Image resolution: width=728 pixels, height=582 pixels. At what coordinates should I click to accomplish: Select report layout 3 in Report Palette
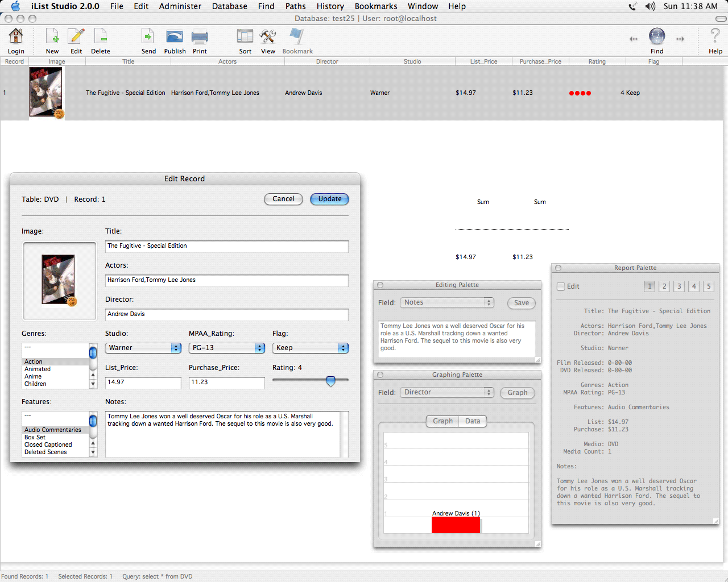[679, 286]
